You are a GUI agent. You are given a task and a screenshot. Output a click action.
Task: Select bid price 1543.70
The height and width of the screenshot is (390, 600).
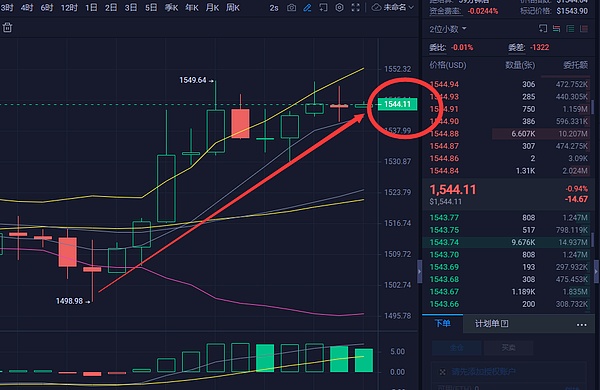pos(444,255)
